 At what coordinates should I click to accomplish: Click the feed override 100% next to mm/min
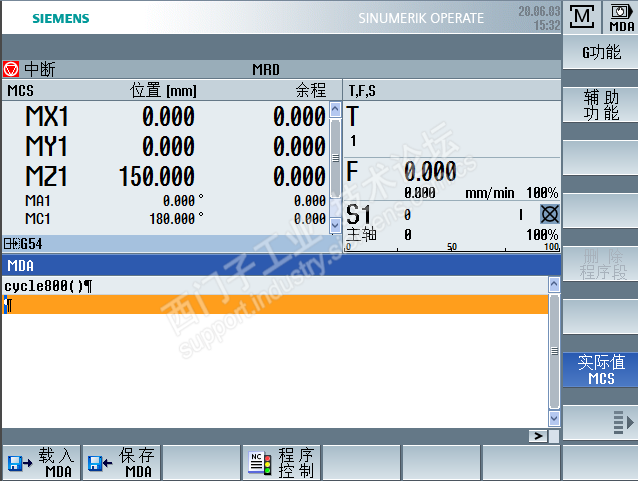pos(542,192)
